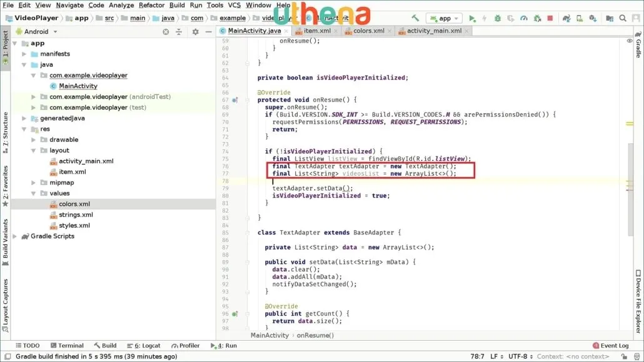Screen dimensions: 644x362
Task: Collapse the java folder
Action: 24,64
